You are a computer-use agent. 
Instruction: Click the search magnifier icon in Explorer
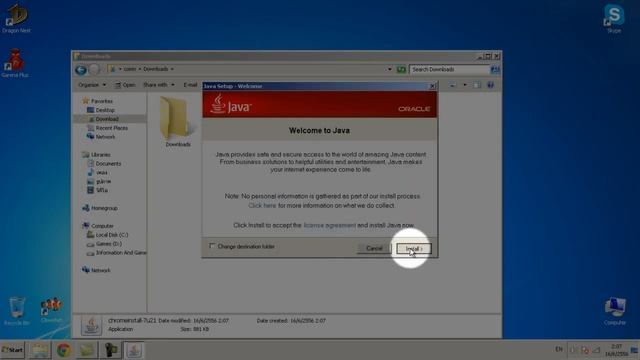coord(495,69)
